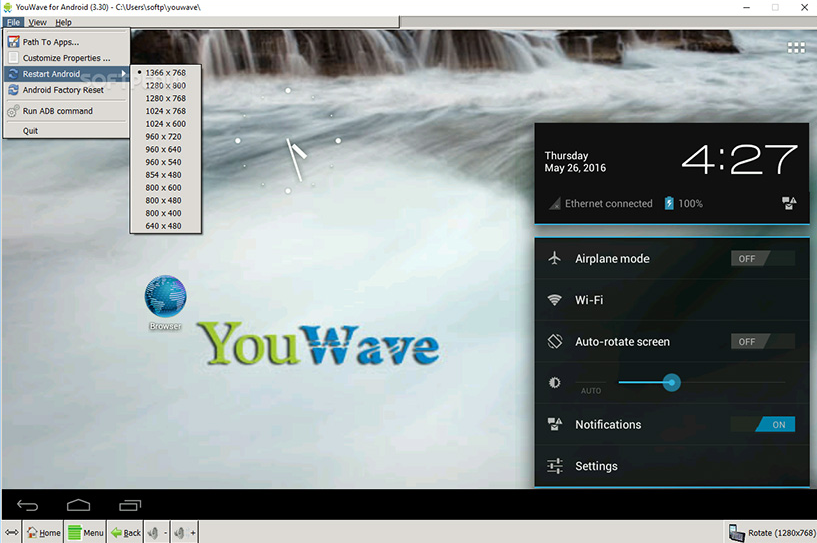
Task: Select 960 x 540 resolution option
Action: [x=166, y=162]
